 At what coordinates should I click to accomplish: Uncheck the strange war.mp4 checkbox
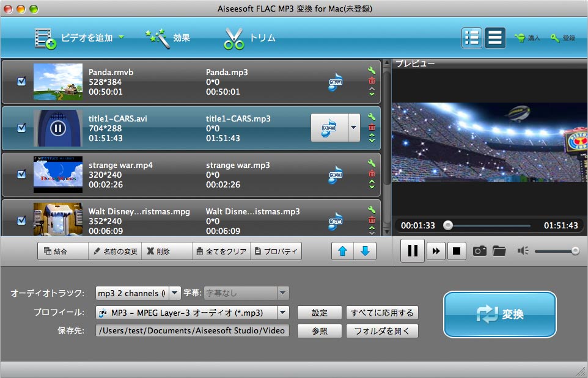pyautogui.click(x=21, y=174)
